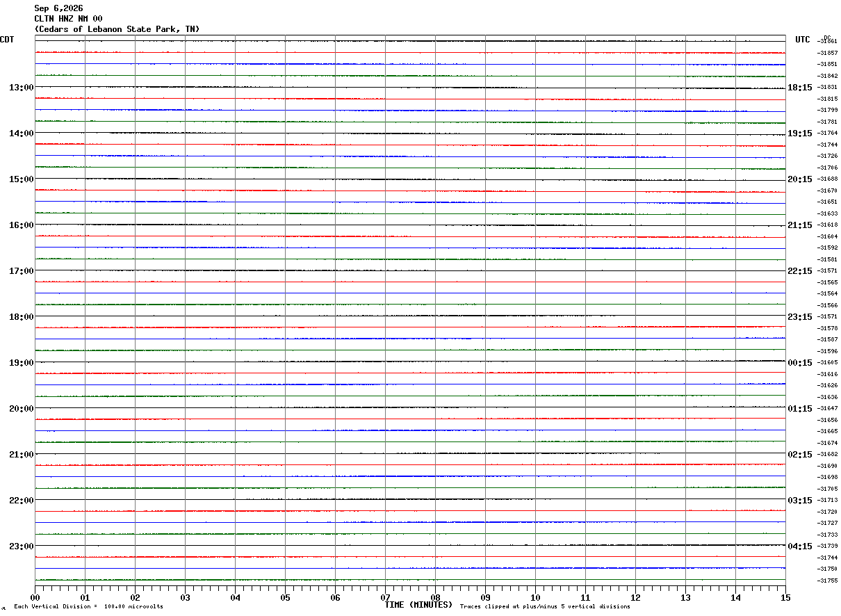Click the Sep 6,2026 date header

click(x=58, y=8)
